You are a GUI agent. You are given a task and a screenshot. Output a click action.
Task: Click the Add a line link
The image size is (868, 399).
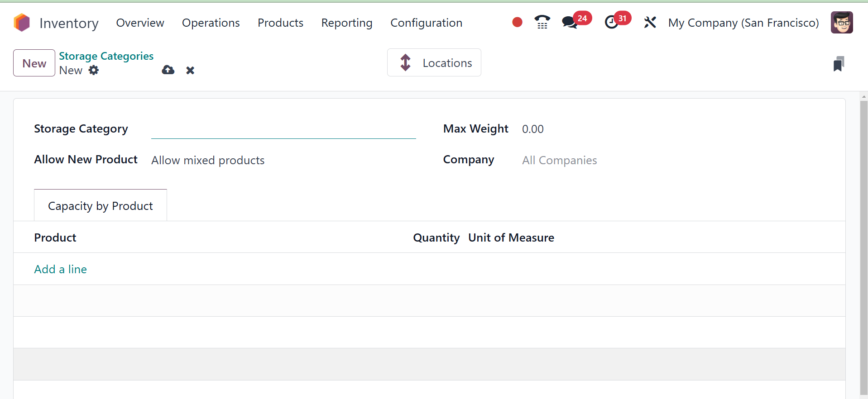pyautogui.click(x=61, y=269)
